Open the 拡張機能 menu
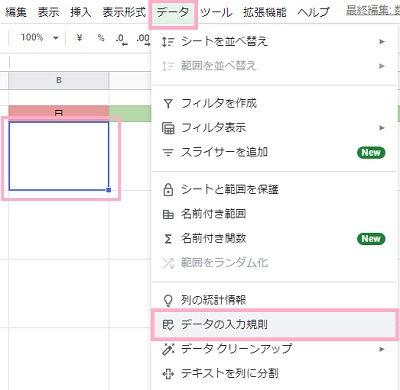The width and height of the screenshot is (400, 390). click(x=265, y=13)
